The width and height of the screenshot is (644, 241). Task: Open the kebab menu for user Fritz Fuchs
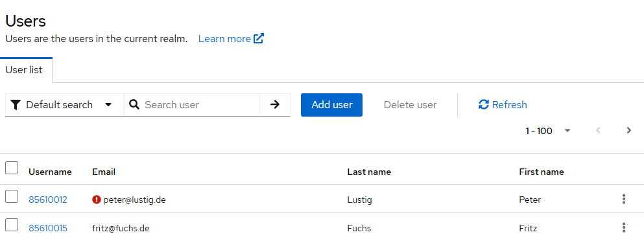click(x=623, y=227)
